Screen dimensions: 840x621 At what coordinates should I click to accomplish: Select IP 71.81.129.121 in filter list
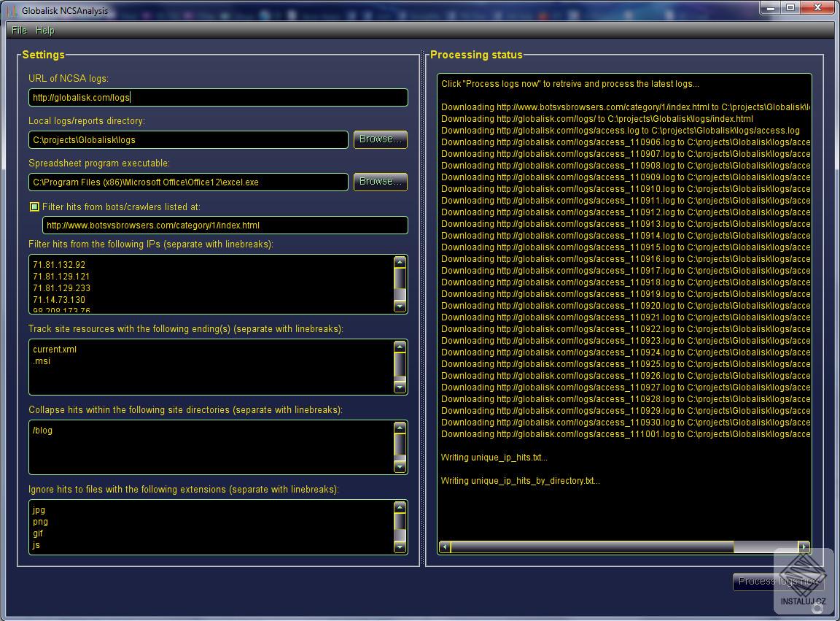[x=61, y=276]
